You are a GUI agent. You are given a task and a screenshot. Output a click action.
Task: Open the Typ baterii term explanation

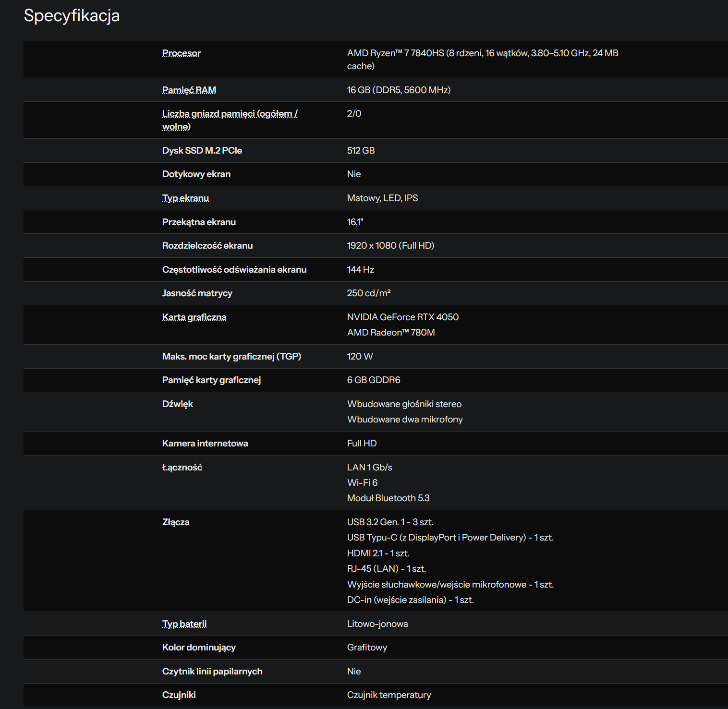coord(184,624)
